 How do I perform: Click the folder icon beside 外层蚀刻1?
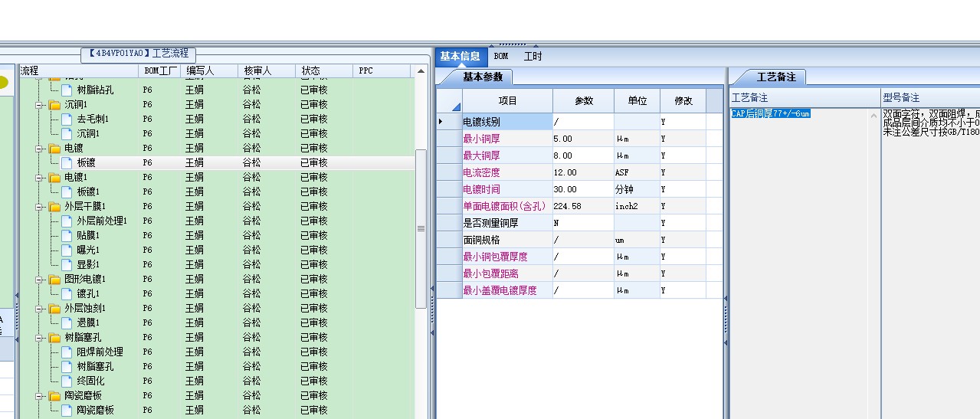(x=54, y=308)
